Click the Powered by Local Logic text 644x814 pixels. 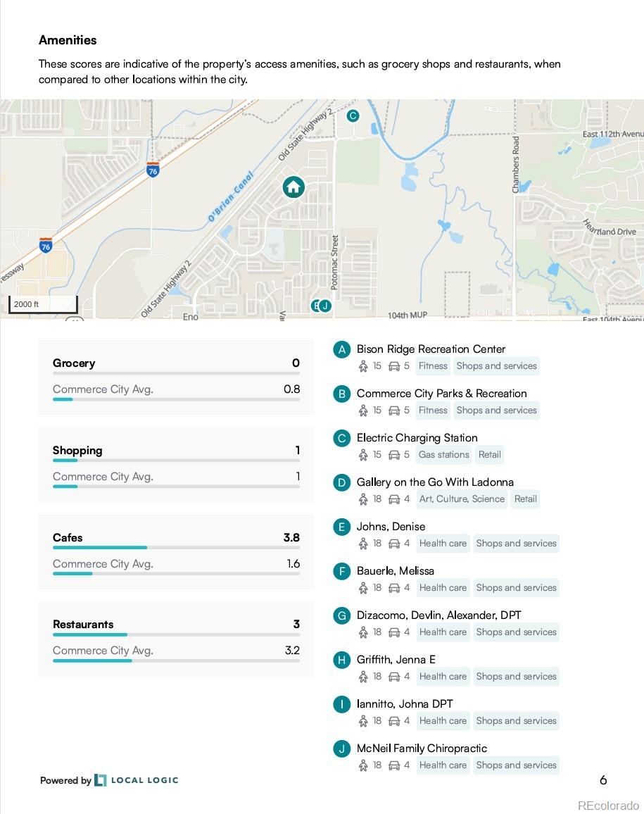(109, 780)
